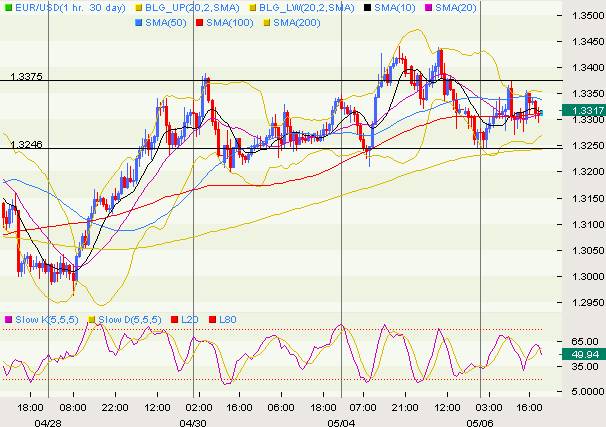The width and height of the screenshot is (606, 427).
Task: Select the BLG_UP(20,2,SMA) legend label
Action: pyautogui.click(x=192, y=8)
